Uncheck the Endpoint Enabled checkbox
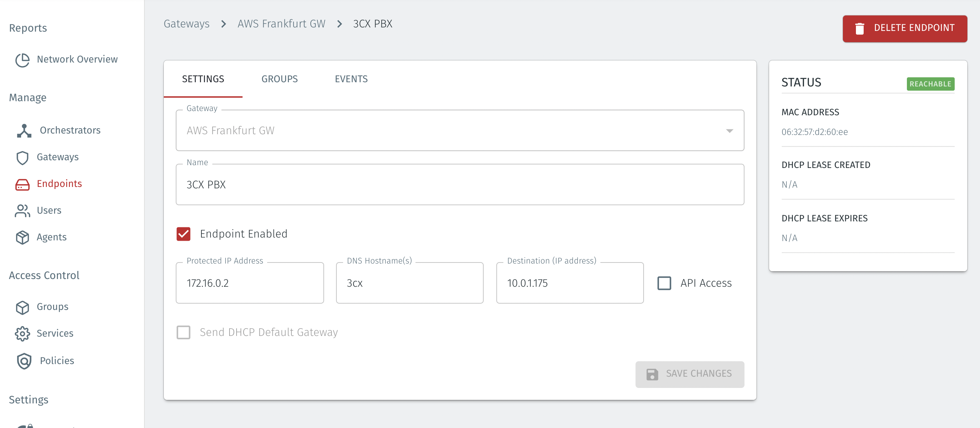Screen dimensions: 980x428 tap(183, 234)
